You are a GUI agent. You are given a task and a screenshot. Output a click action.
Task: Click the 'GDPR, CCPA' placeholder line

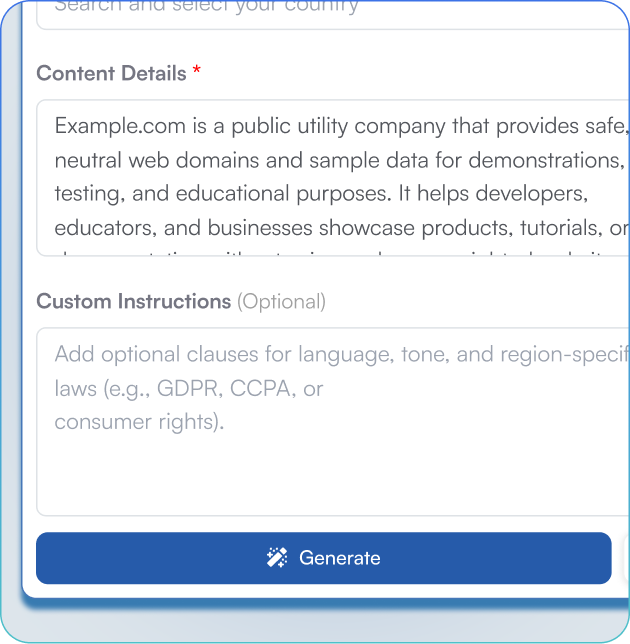[189, 388]
